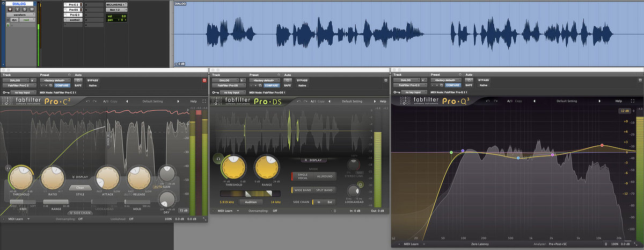Go to previous preset in Pro-C 2
Viewport: 644px width, 250px height.
(x=127, y=101)
